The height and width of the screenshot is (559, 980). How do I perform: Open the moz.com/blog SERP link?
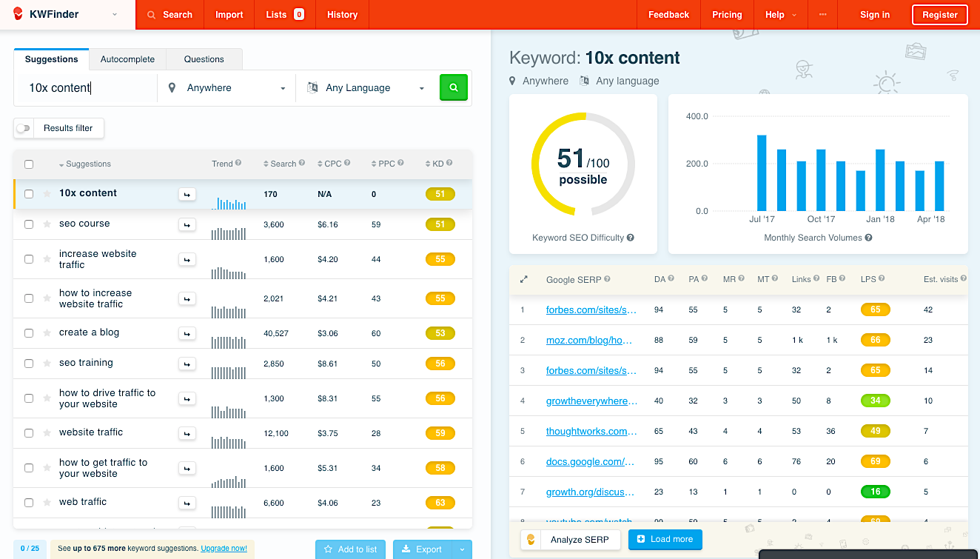tap(589, 341)
